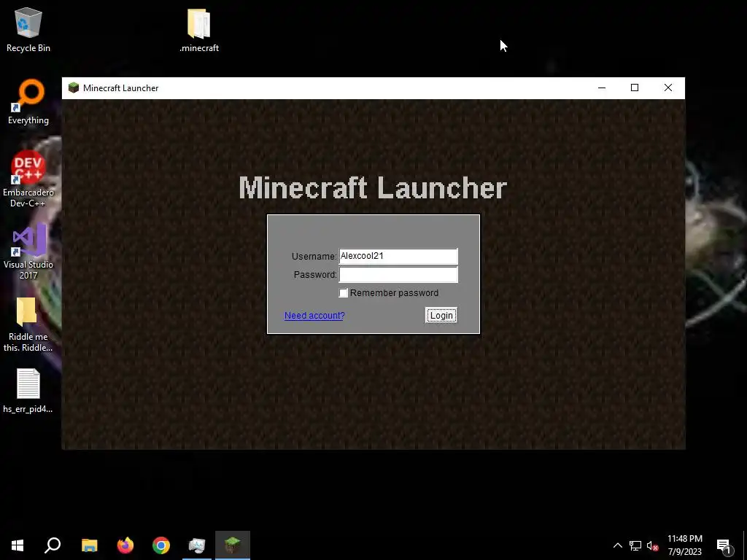747x560 pixels.
Task: Click the Username input field
Action: [x=398, y=256]
